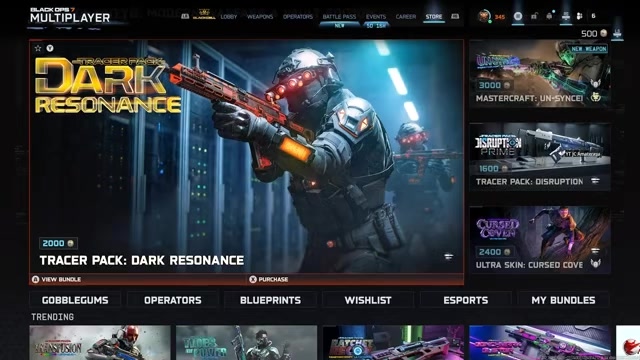Click the 2000 price tag on Dark Resonance
Screen dimensions: 640x360
tap(58, 243)
